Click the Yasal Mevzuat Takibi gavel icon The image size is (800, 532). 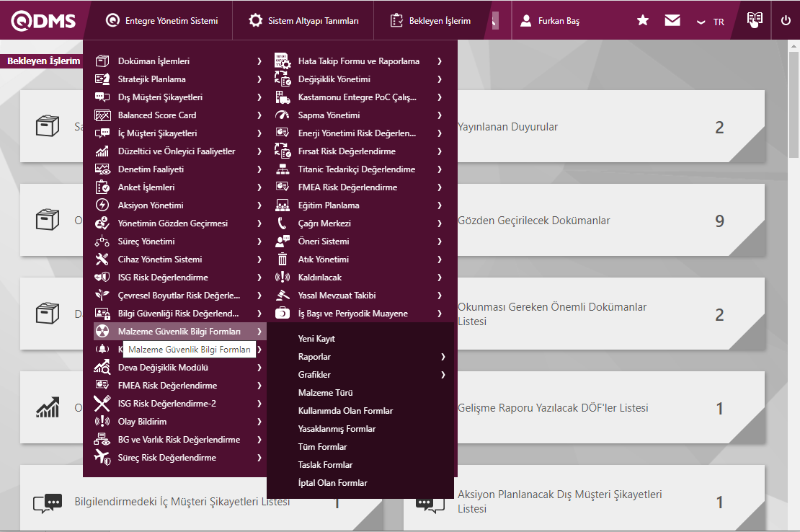(283, 296)
